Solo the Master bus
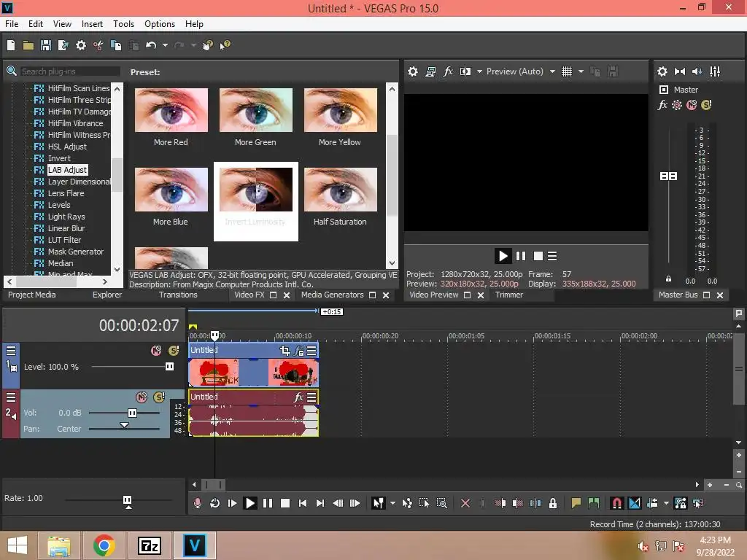Image resolution: width=747 pixels, height=560 pixels. click(706, 105)
